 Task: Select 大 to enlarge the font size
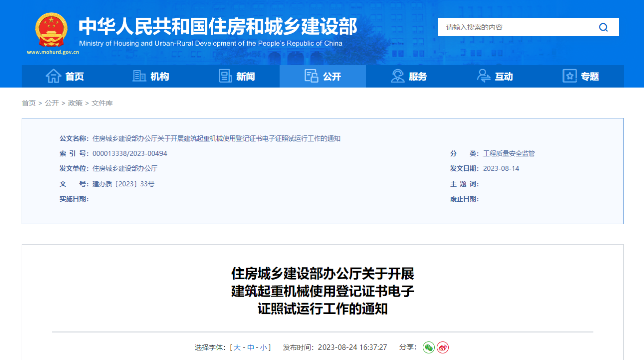[x=237, y=347]
